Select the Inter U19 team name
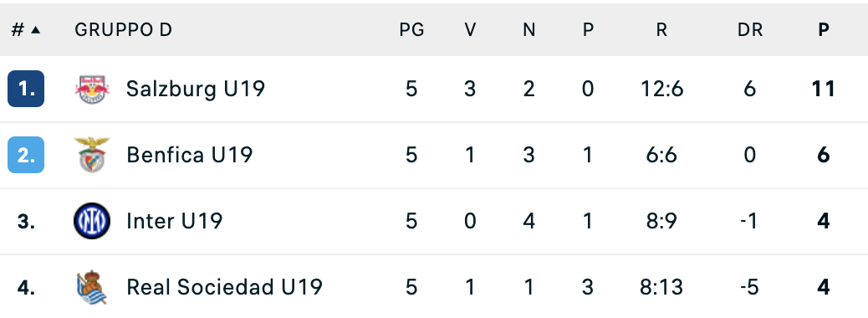868x318 pixels. tap(175, 221)
